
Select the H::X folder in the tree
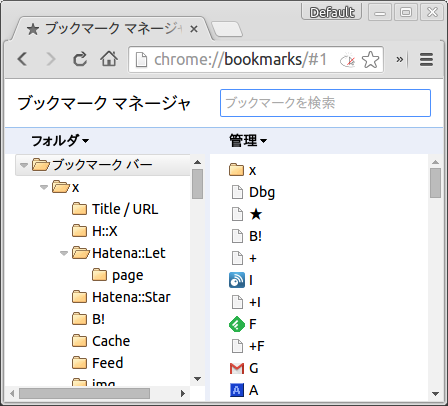(x=95, y=231)
